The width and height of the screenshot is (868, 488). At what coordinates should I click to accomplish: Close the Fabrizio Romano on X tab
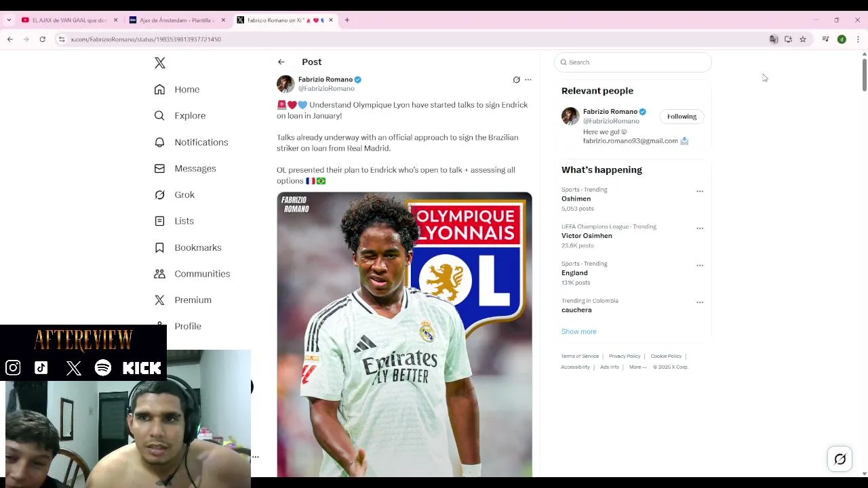[x=331, y=20]
